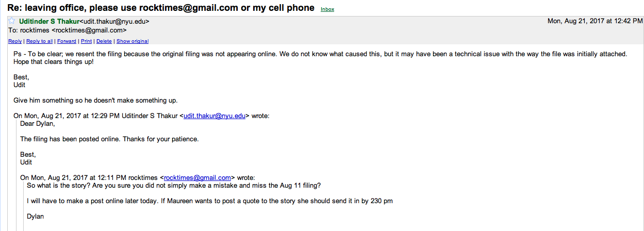Click the Reply link
This screenshot has width=644, height=231.
[15, 41]
